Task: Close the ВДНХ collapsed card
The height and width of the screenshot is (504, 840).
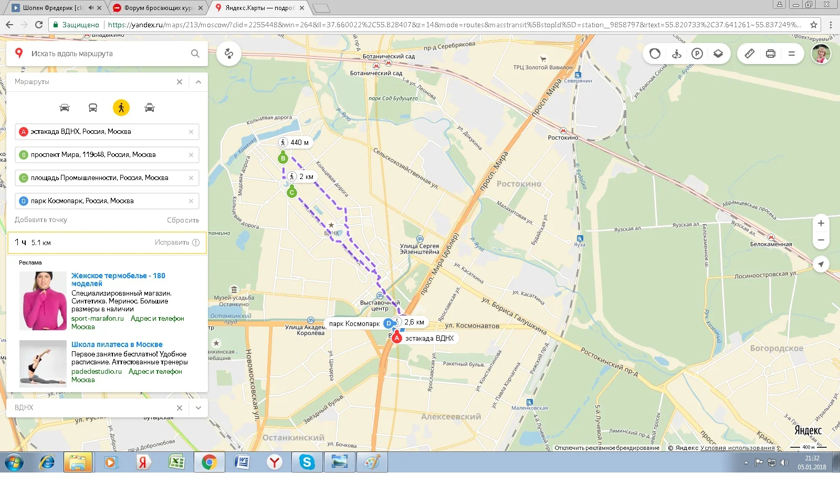Action: click(180, 408)
